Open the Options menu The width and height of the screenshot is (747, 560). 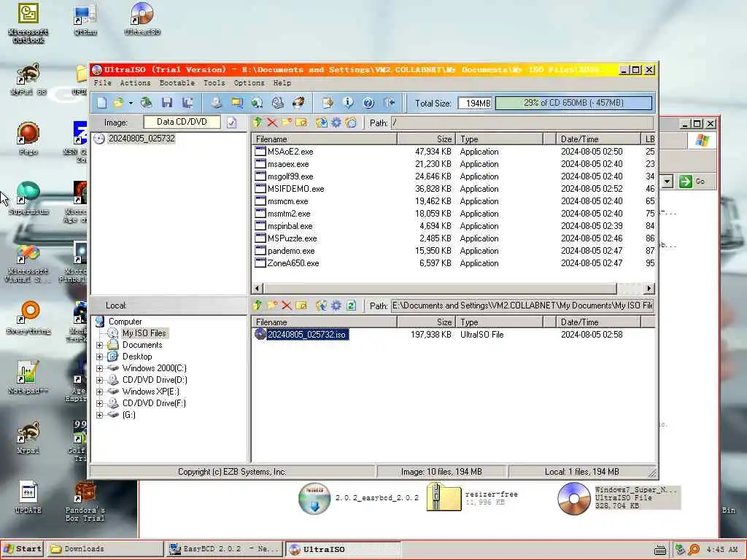click(x=249, y=83)
